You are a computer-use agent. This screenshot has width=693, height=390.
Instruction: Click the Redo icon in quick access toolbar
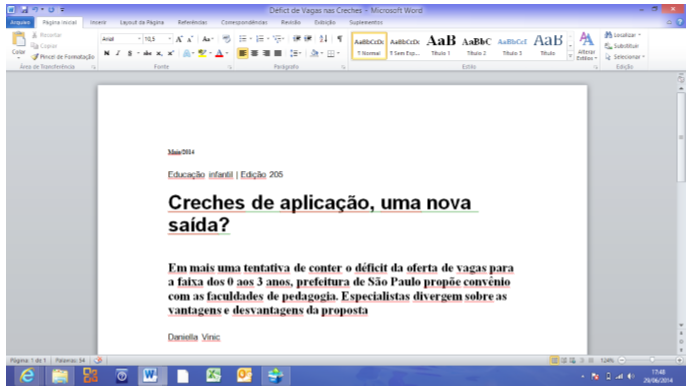pos(51,9)
